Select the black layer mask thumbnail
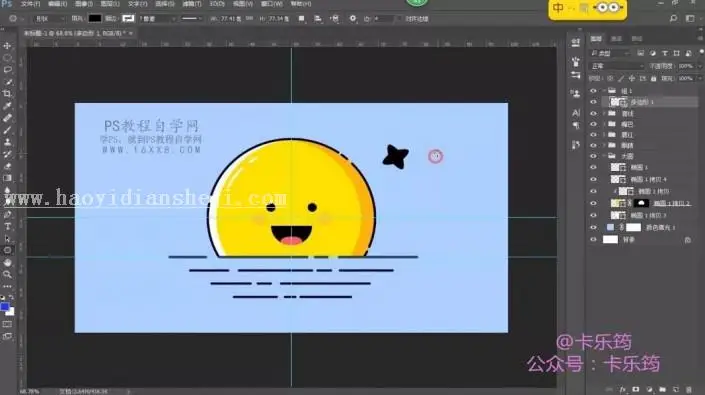 pos(641,203)
